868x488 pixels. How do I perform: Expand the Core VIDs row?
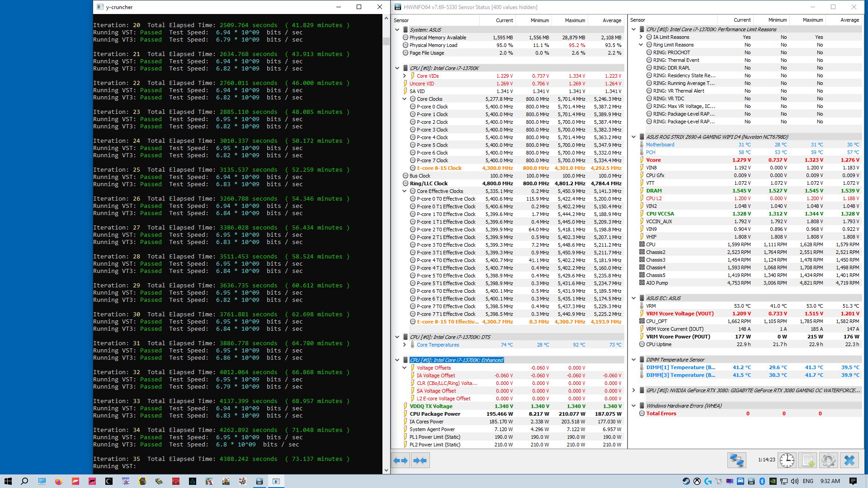pos(405,76)
